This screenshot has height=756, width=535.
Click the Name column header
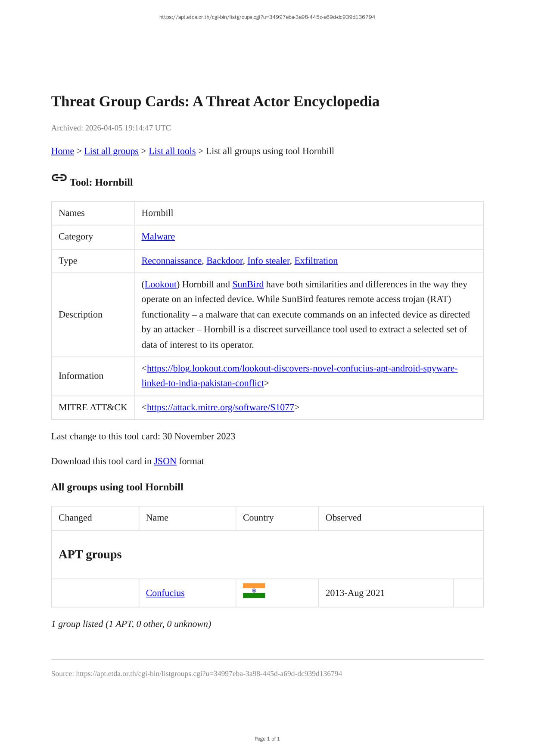point(157,518)
